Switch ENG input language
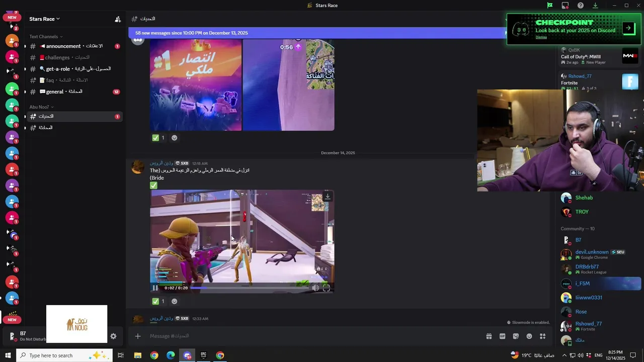This screenshot has height=362, width=644. click(598, 355)
